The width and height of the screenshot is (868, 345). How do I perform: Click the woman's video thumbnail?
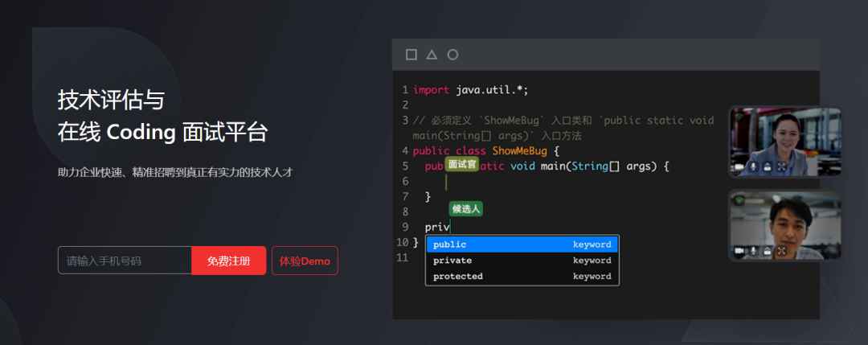point(785,142)
